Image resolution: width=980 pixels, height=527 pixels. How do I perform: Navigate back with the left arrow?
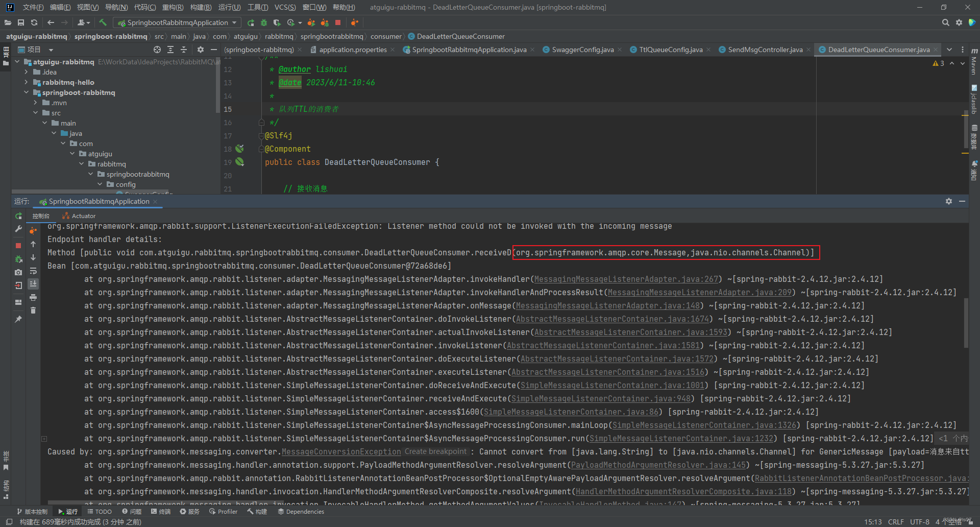click(x=51, y=22)
